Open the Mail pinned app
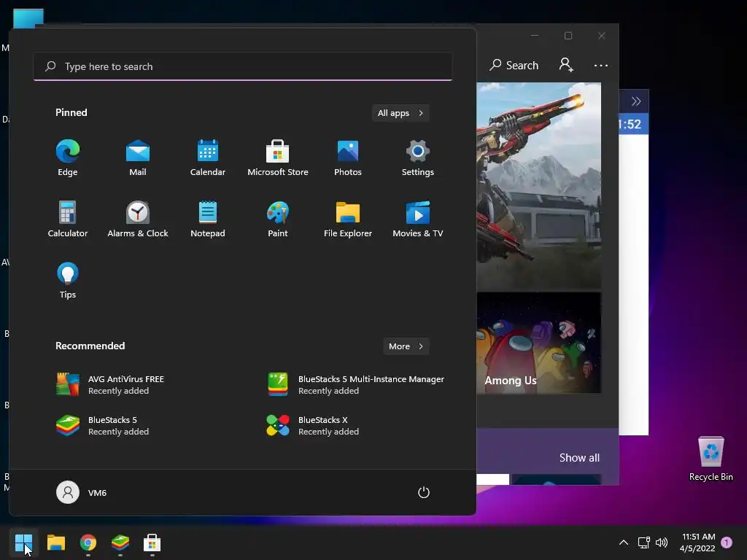Viewport: 747px width, 560px height. tap(138, 158)
